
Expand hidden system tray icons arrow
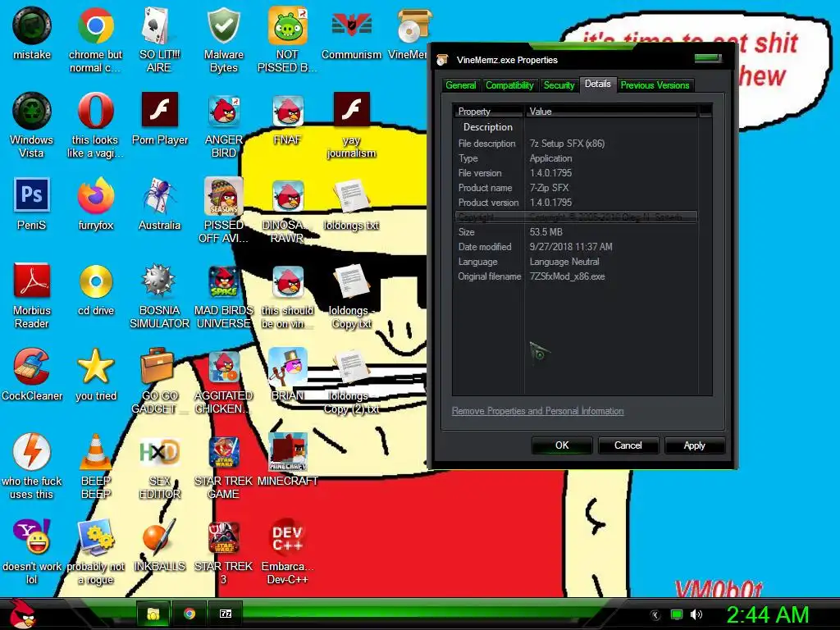[655, 614]
